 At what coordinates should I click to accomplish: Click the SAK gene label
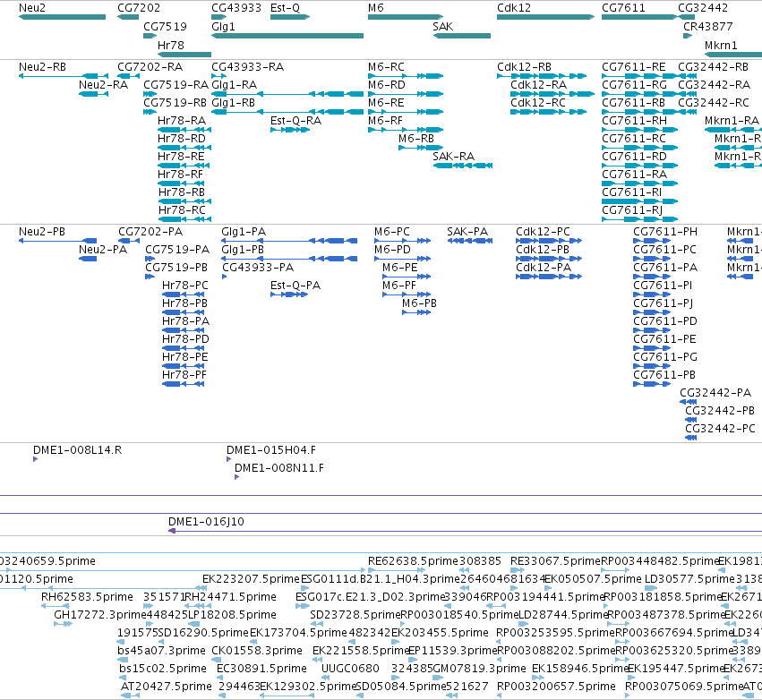coord(442,26)
